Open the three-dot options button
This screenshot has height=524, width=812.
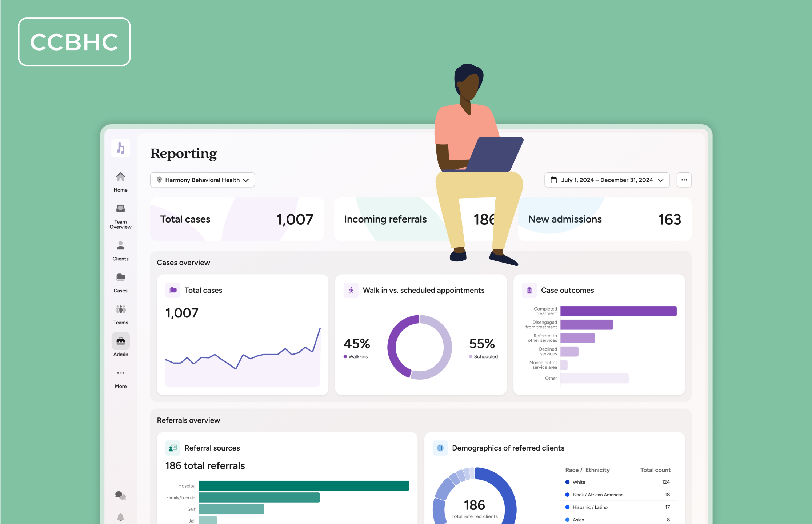[x=684, y=180]
